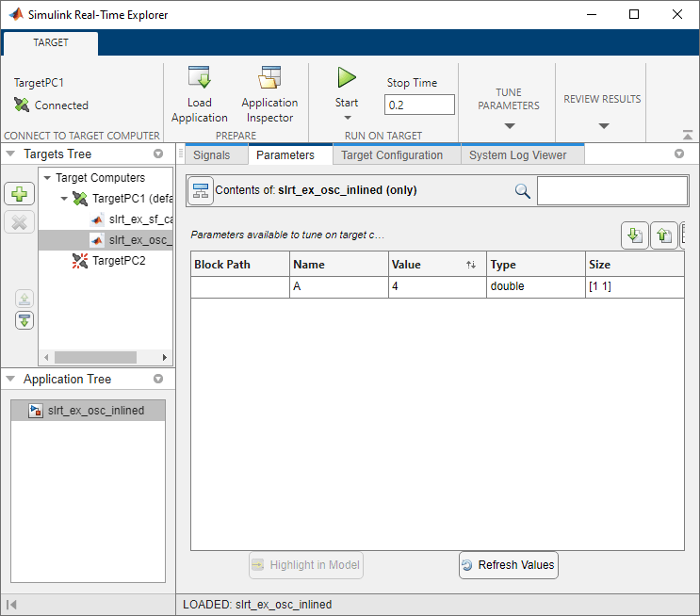Click the gray X remove target button

pyautogui.click(x=19, y=222)
